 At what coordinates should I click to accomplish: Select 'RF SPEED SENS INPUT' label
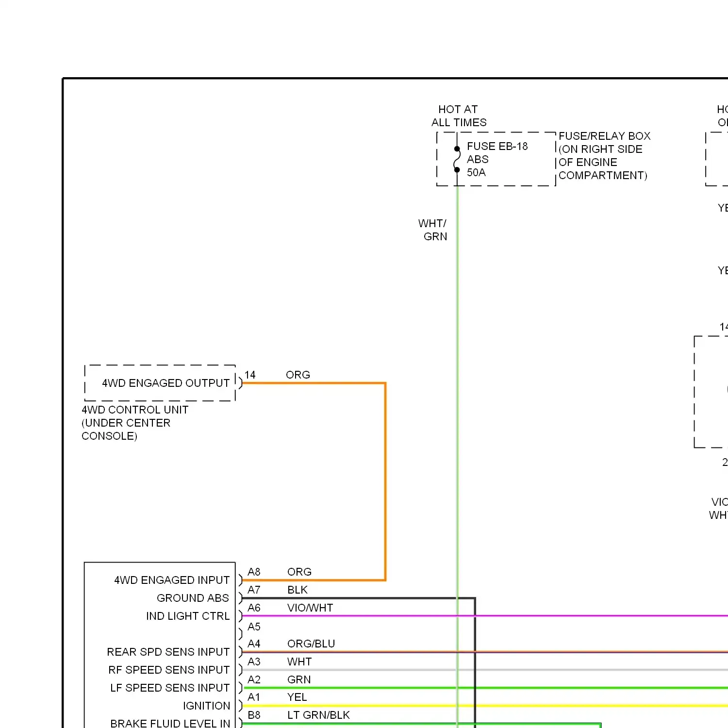(x=169, y=670)
